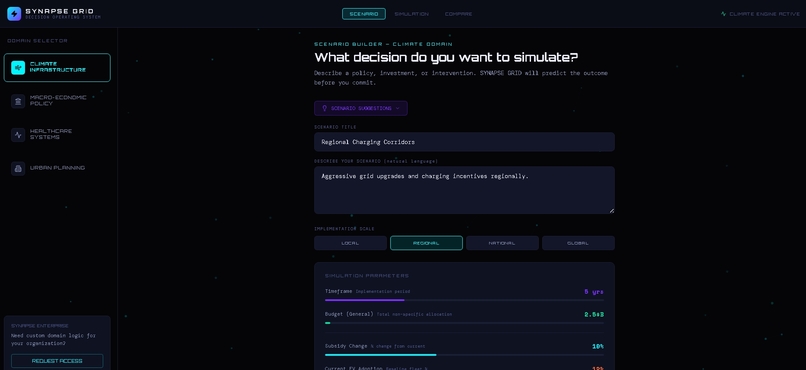Image resolution: width=806 pixels, height=370 pixels.
Task: Click the Domain Selector label
Action: [38, 41]
